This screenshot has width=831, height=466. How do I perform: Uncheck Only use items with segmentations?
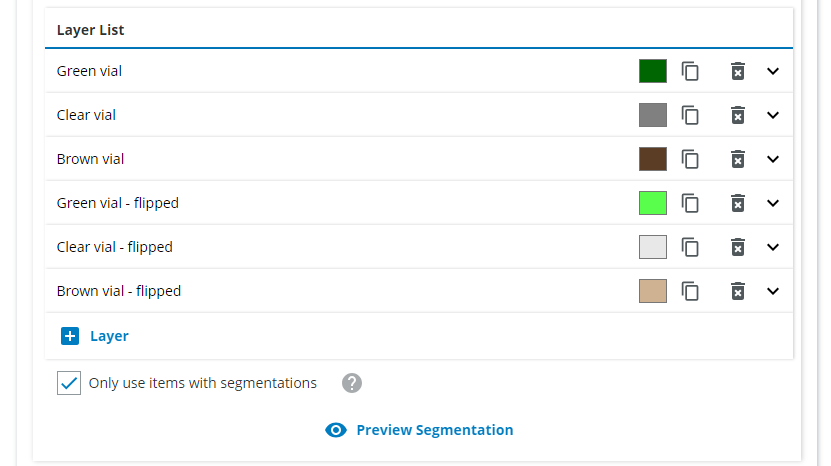pyautogui.click(x=69, y=383)
